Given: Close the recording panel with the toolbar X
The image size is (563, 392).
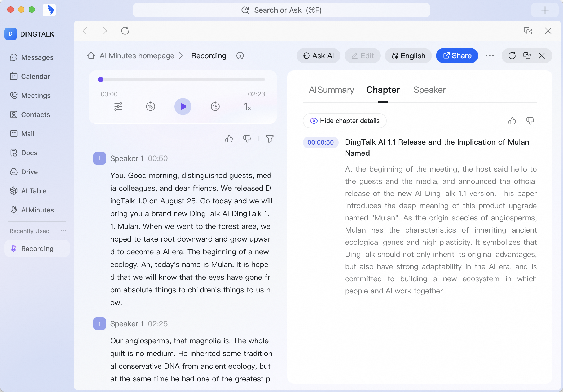Looking at the screenshot, I should (542, 56).
